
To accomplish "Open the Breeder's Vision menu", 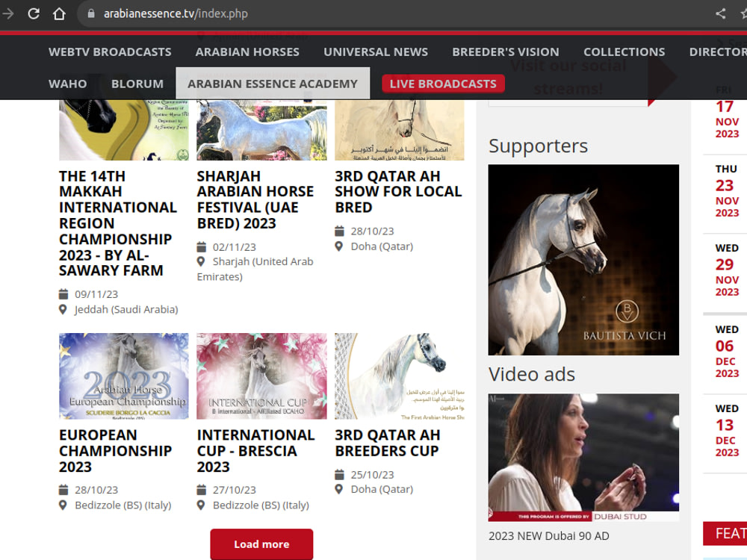I will coord(506,52).
